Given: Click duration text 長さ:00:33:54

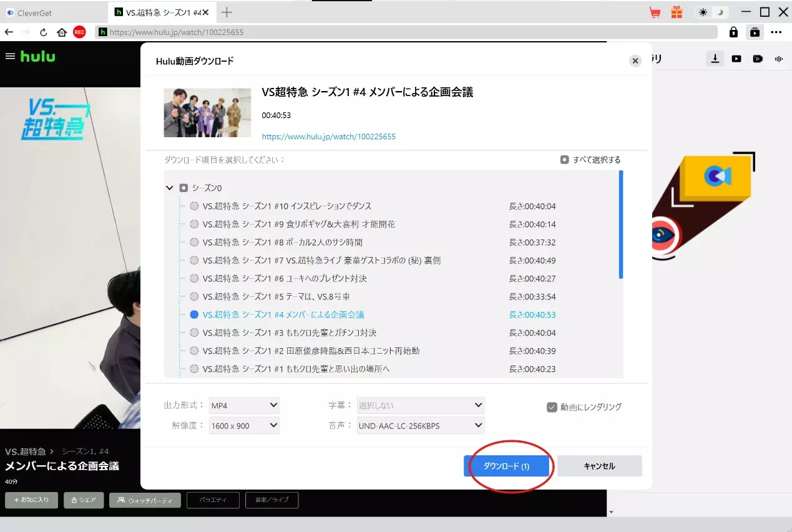Looking at the screenshot, I should (x=532, y=297).
